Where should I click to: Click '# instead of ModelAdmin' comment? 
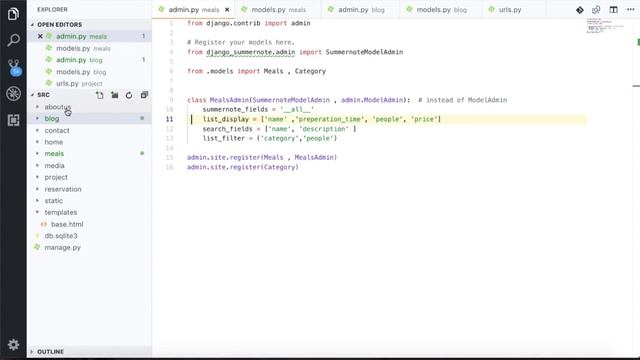(462, 100)
